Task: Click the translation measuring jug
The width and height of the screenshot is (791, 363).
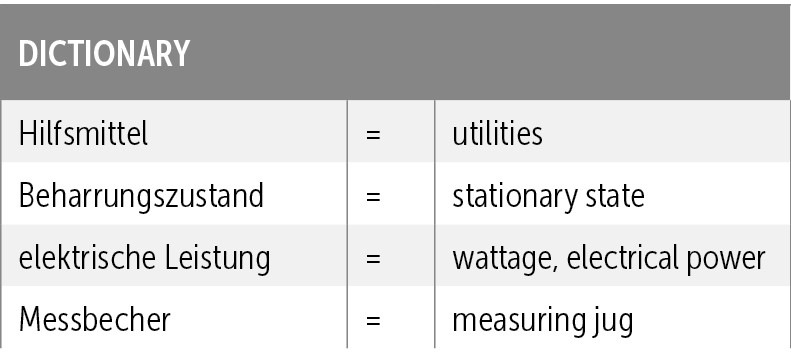Action: tap(542, 321)
